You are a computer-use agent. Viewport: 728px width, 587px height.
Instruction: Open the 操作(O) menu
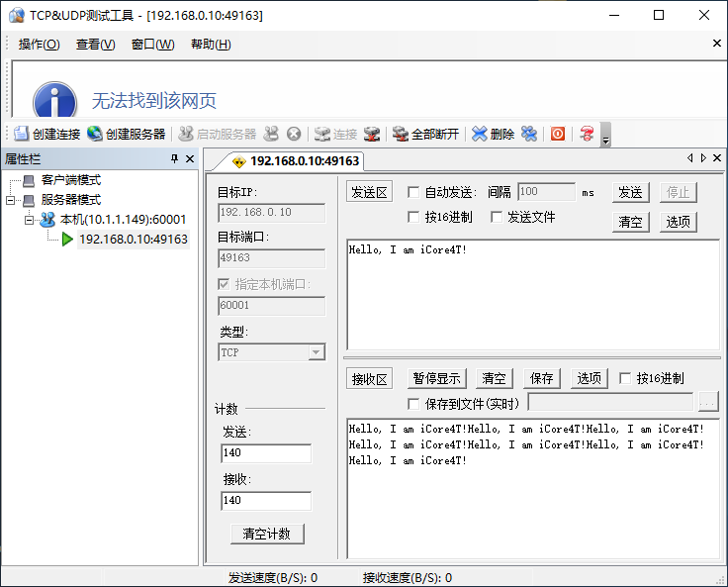[39, 44]
